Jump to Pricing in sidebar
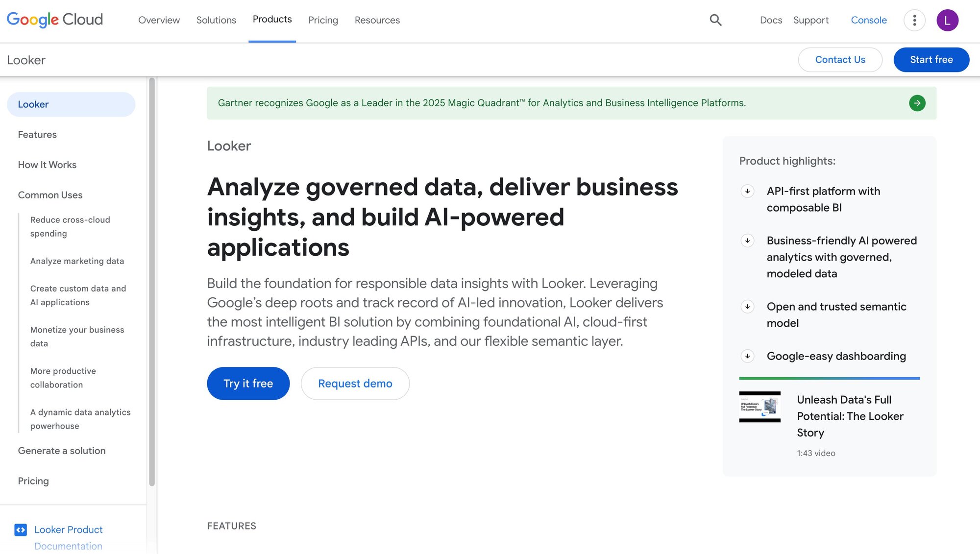Screen dimensions: 980x554 click(x=33, y=481)
